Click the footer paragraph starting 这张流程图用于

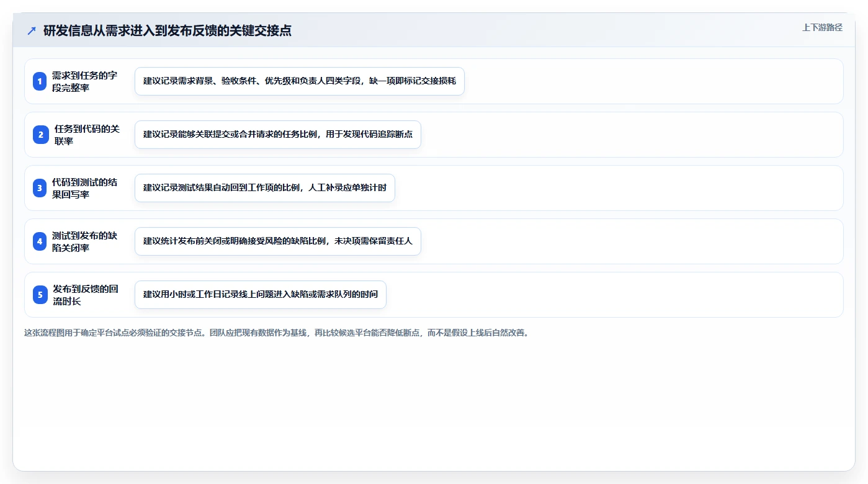tap(276, 333)
